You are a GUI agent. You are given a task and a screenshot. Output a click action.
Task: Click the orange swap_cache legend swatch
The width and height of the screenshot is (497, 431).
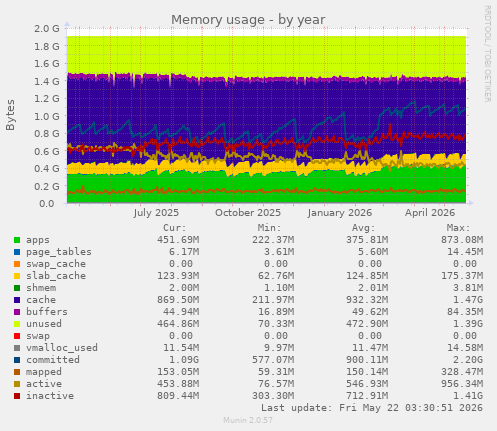coord(17,264)
